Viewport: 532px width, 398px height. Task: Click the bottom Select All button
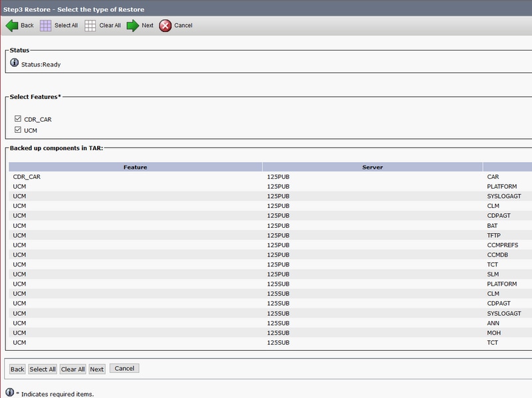(43, 369)
